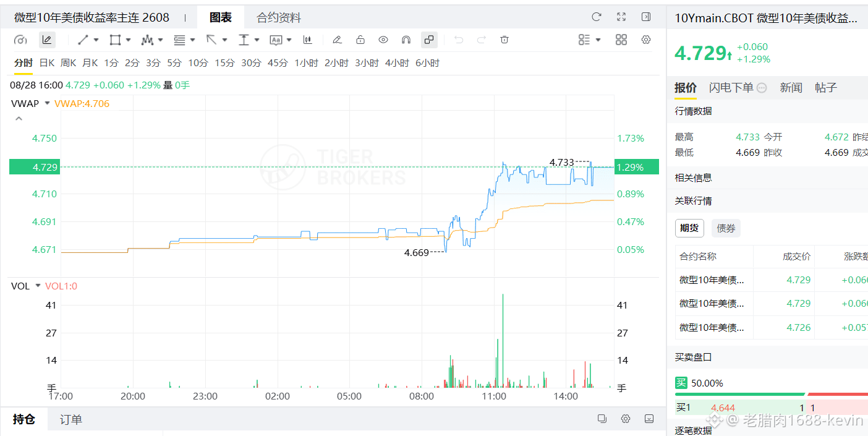Select the arrow pointer drawing tool
The height and width of the screenshot is (436, 868).
tap(211, 40)
